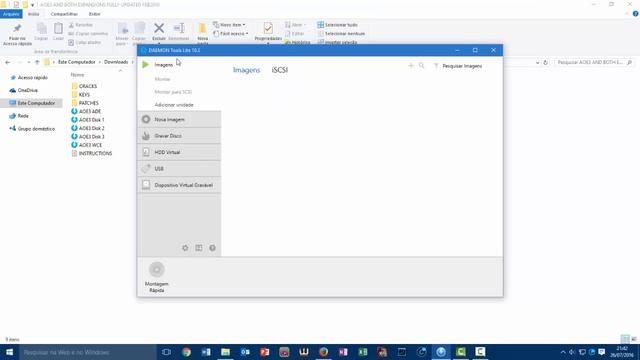
Task: Click the Pesquisar Imagens search field
Action: point(462,66)
